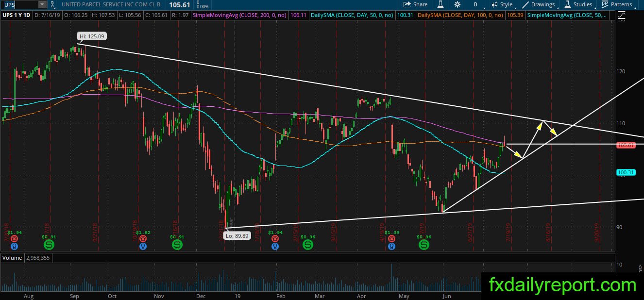
Task: Click the symbol link clip icon
Action: 52,4
